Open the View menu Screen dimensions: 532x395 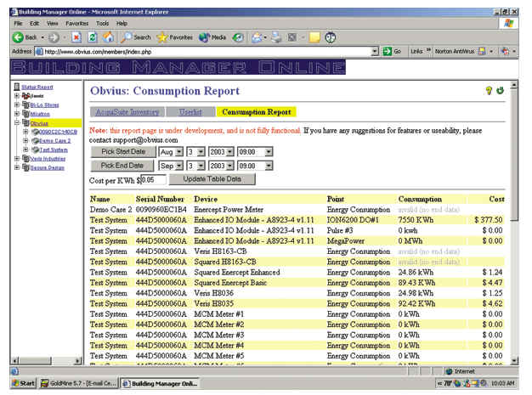(52, 24)
